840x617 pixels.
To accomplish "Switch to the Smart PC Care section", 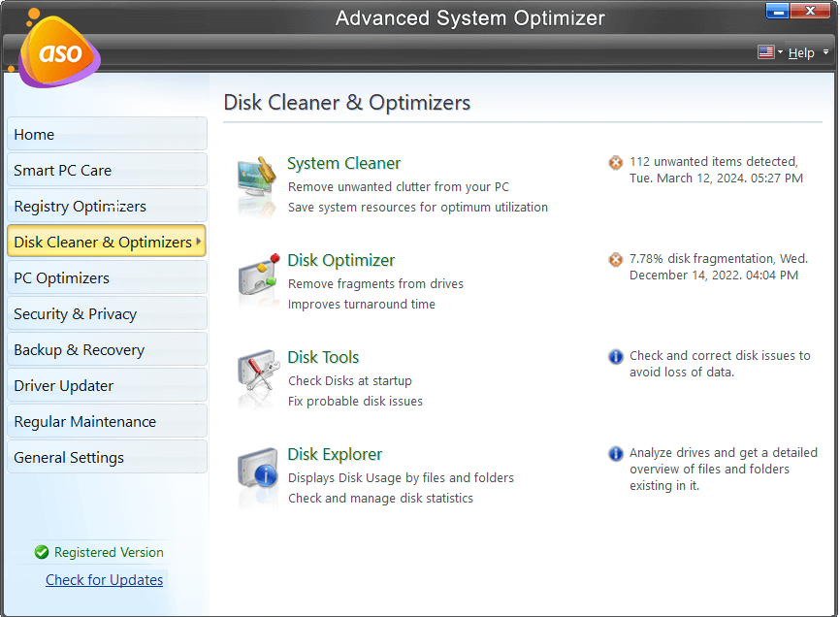I will point(107,169).
